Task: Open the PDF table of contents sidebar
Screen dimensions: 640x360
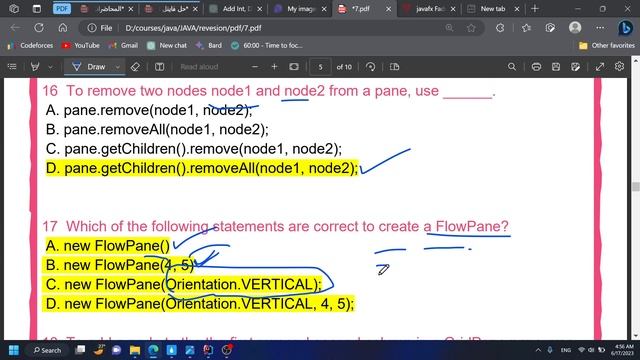Action: click(x=12, y=67)
